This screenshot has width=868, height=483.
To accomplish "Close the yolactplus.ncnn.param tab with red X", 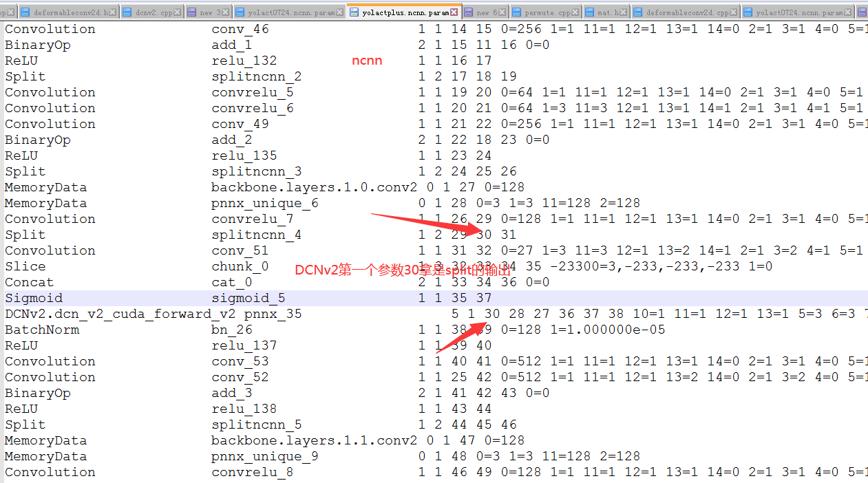I will click(x=454, y=12).
